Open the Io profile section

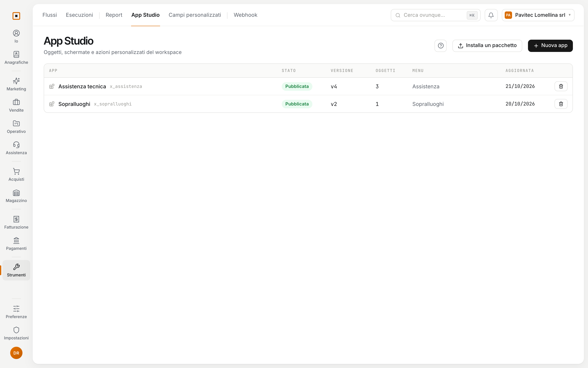click(16, 36)
